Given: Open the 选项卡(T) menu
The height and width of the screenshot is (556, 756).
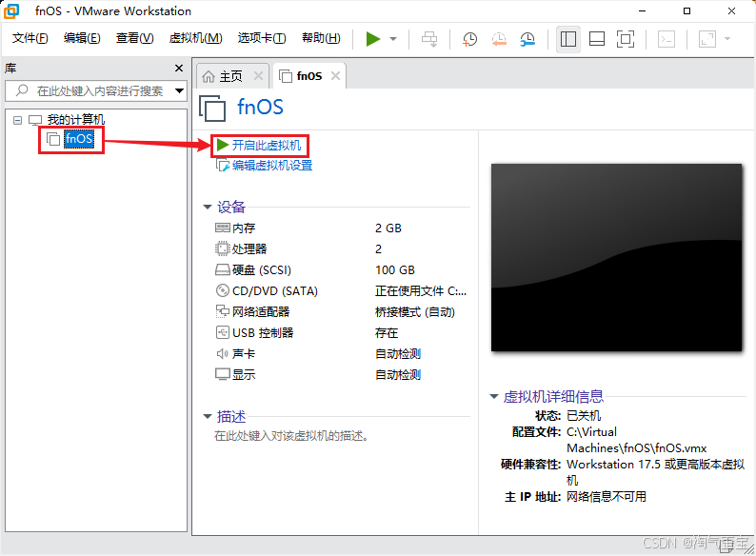Looking at the screenshot, I should click(262, 38).
